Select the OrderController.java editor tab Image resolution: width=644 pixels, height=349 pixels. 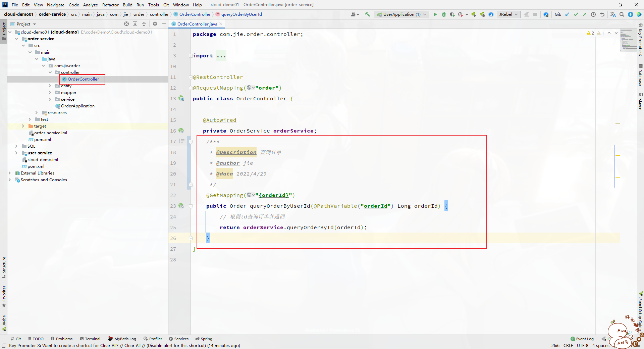(197, 24)
